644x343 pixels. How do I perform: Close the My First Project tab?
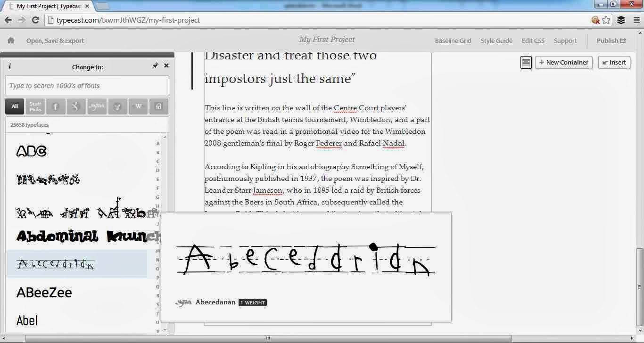click(87, 6)
